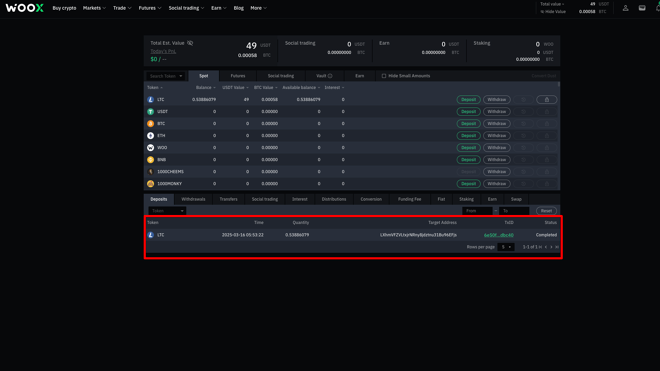660x371 pixels.
Task: Click Deposit for LTC
Action: (468, 100)
